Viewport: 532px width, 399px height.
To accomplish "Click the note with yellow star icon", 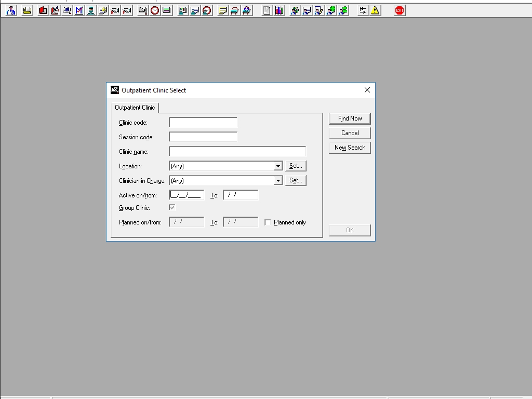I will tap(103, 10).
